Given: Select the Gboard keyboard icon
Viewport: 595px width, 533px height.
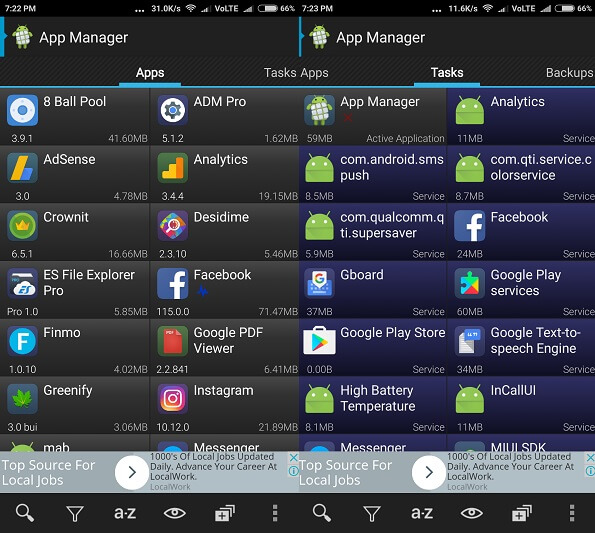Looking at the screenshot, I should click(320, 283).
